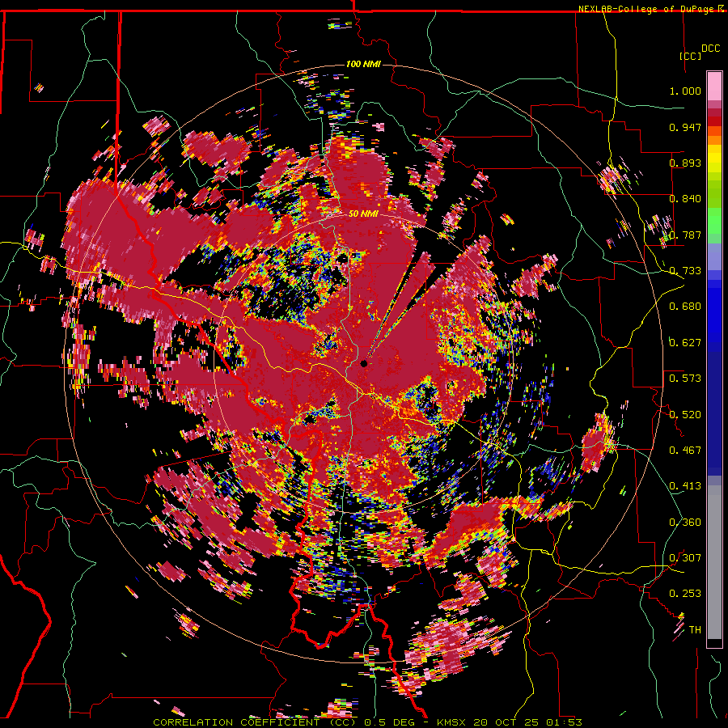Select the 0.573 legend value
The height and width of the screenshot is (728, 728).
pyautogui.click(x=685, y=379)
